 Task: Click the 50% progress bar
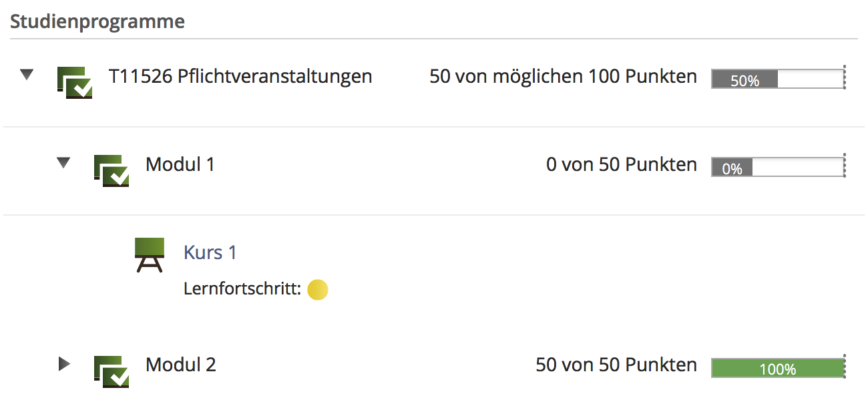click(x=777, y=79)
